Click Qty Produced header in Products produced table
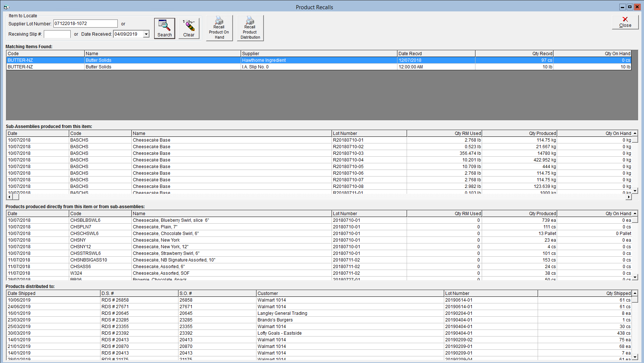The width and height of the screenshot is (644, 363). [519, 214]
